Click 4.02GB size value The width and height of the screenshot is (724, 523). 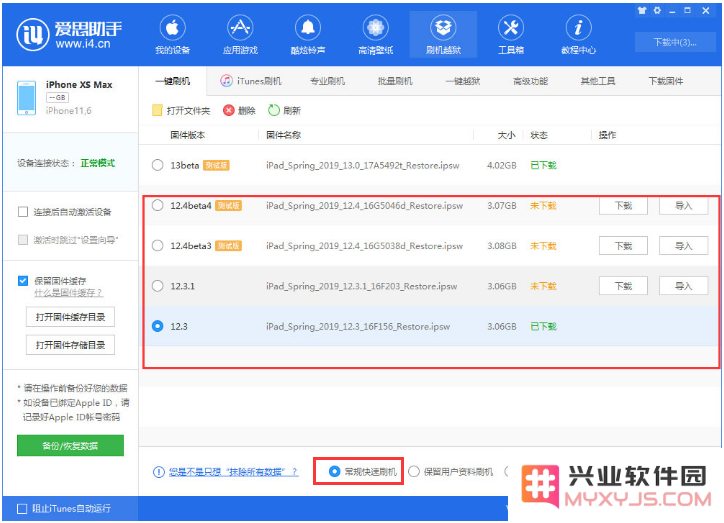pos(501,165)
